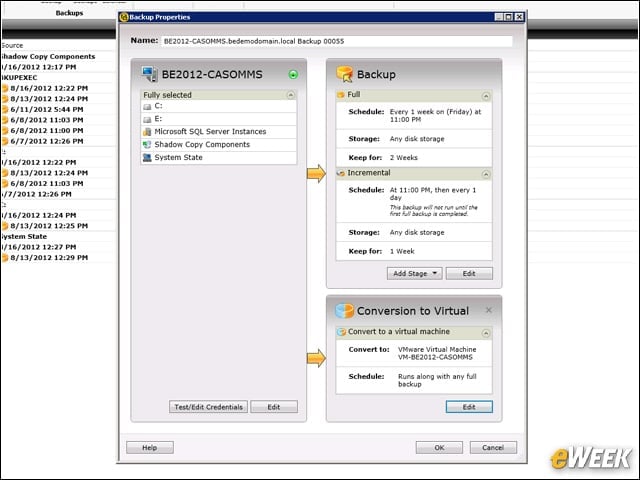Click Edit in the BE2012-CASOMMS selections panel
The image size is (640, 480).
tap(273, 407)
